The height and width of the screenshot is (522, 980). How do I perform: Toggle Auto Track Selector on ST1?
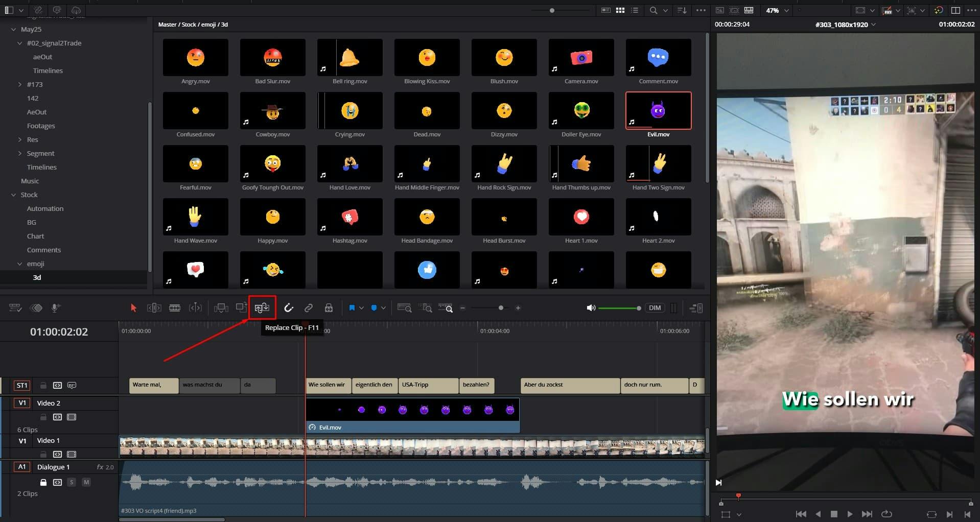click(57, 386)
